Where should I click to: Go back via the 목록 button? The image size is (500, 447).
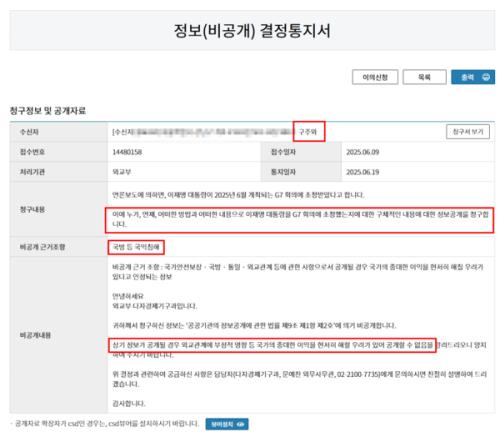coord(424,77)
